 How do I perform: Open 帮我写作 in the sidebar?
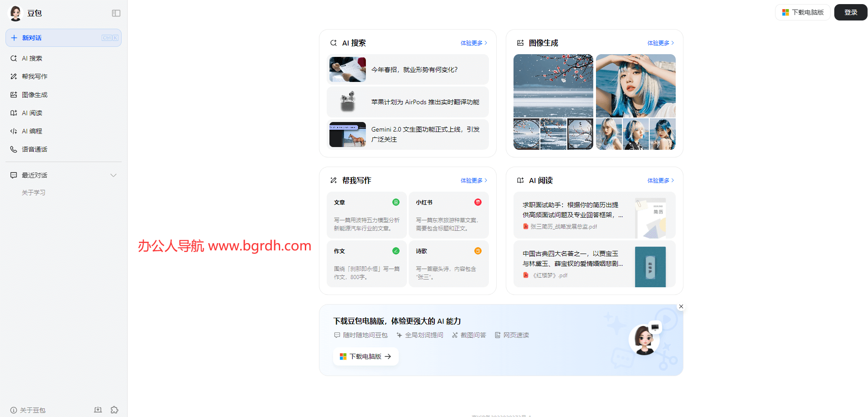[63, 76]
